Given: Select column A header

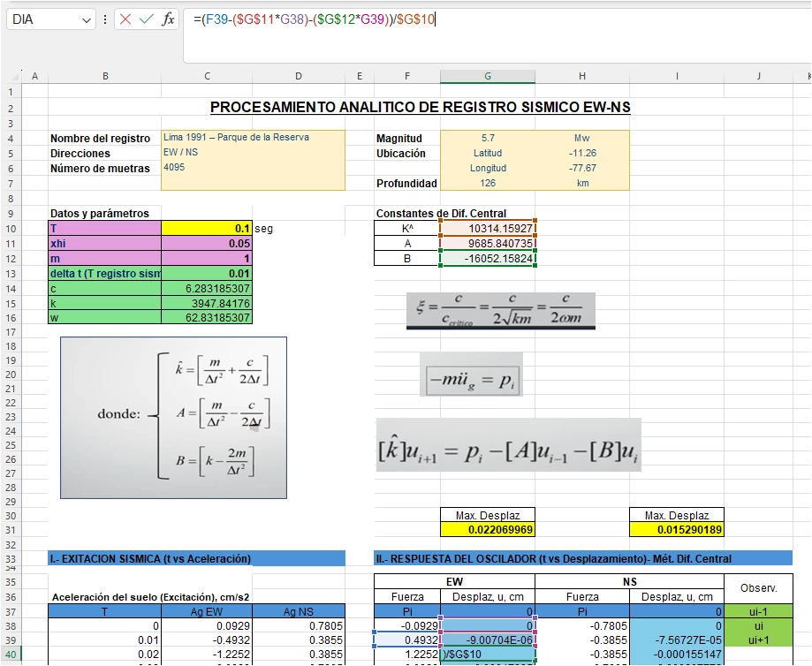Looking at the screenshot, I should [34, 76].
